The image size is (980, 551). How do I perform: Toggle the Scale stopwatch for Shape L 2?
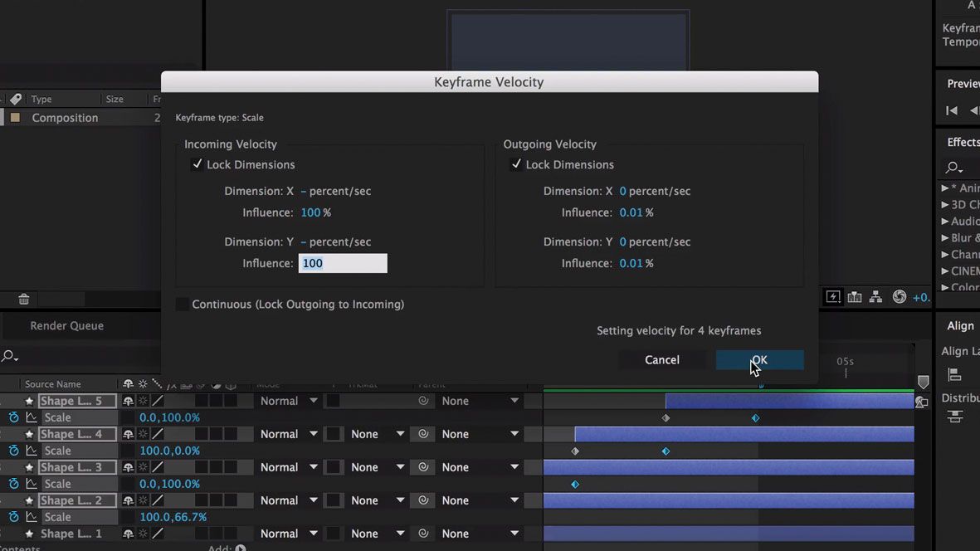[13, 516]
